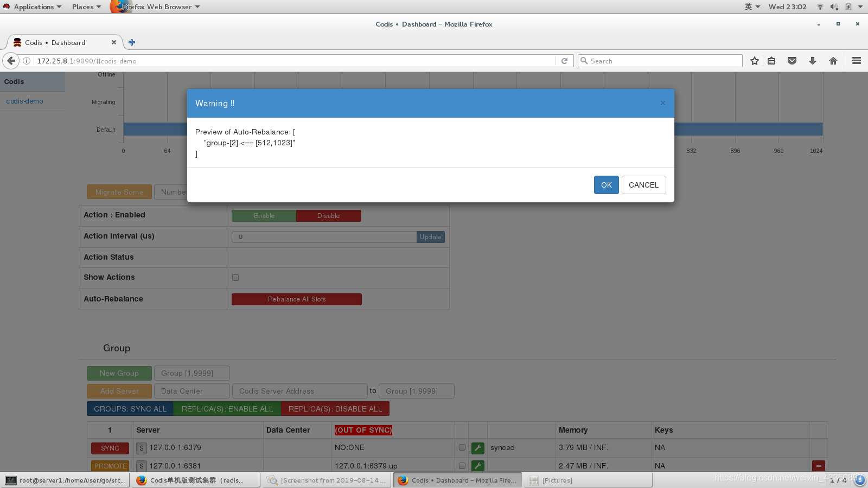
Task: Expand system menu arrow in top bar
Action: 860,7
